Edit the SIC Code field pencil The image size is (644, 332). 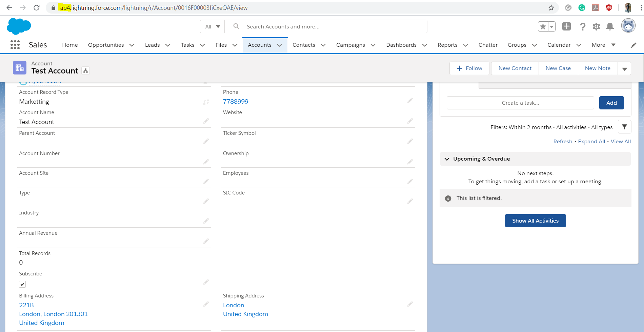click(410, 201)
